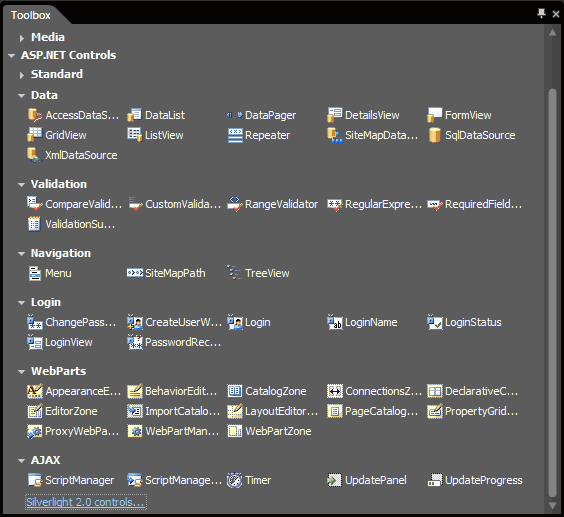Collapse the Data group
This screenshot has height=517, width=564.
[x=22, y=96]
